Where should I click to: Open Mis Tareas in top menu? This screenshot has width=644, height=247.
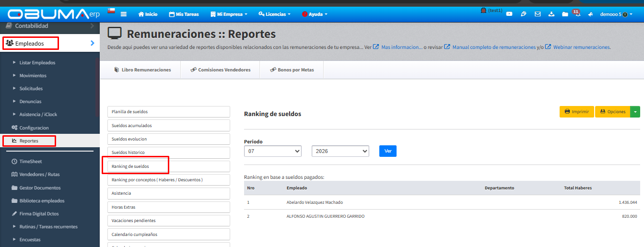click(184, 14)
